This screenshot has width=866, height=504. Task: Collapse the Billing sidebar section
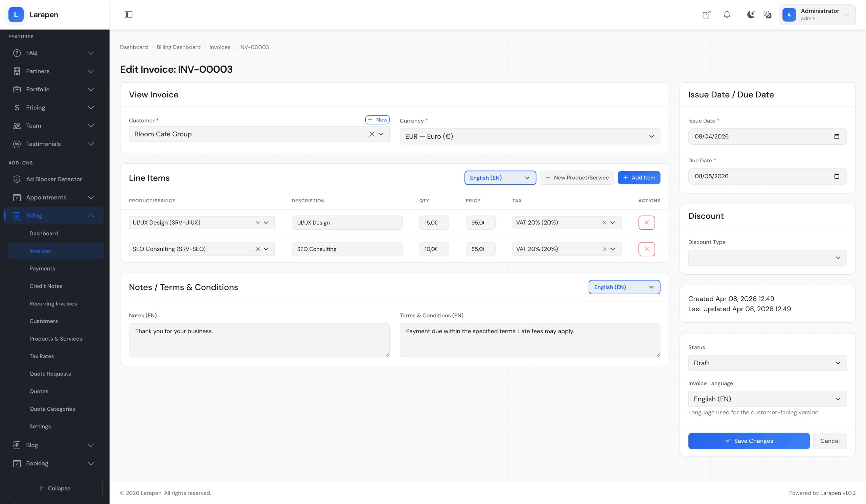click(x=91, y=216)
